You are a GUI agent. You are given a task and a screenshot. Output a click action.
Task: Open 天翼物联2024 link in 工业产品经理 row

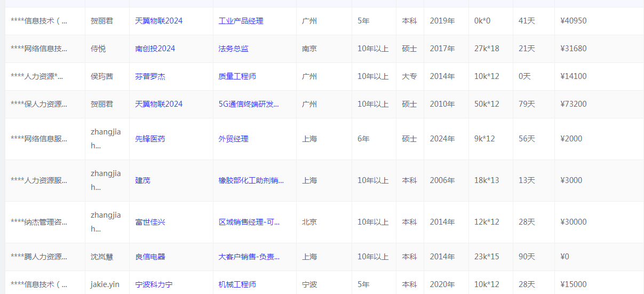(x=158, y=21)
